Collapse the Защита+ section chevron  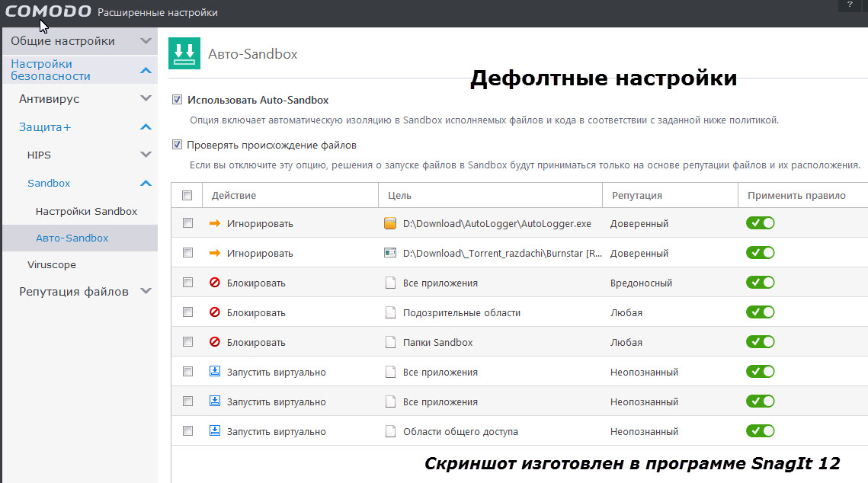146,126
